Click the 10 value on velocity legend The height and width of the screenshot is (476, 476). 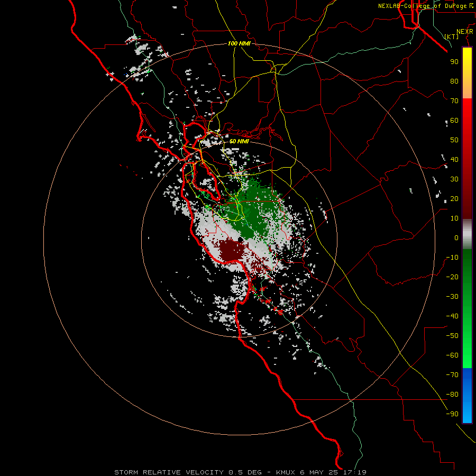pos(454,218)
